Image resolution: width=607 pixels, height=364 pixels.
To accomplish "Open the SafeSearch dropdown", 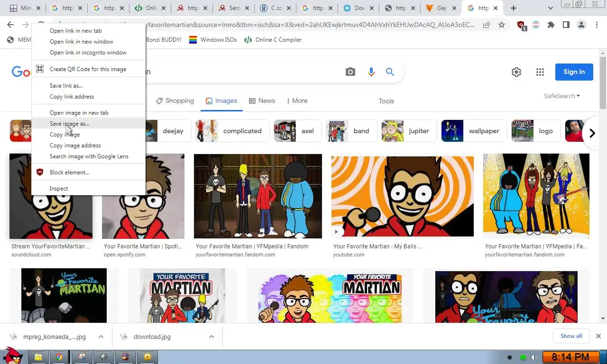I will (562, 96).
